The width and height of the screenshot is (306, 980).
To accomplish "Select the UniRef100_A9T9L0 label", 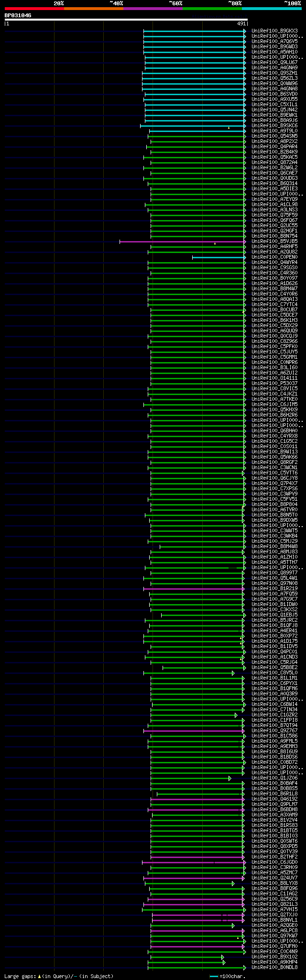I will pyautogui.click(x=274, y=131).
